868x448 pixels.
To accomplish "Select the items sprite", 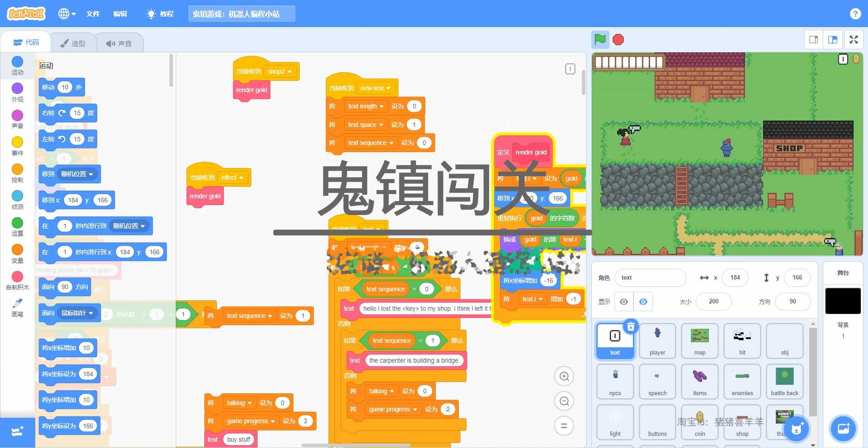I will click(x=700, y=382).
